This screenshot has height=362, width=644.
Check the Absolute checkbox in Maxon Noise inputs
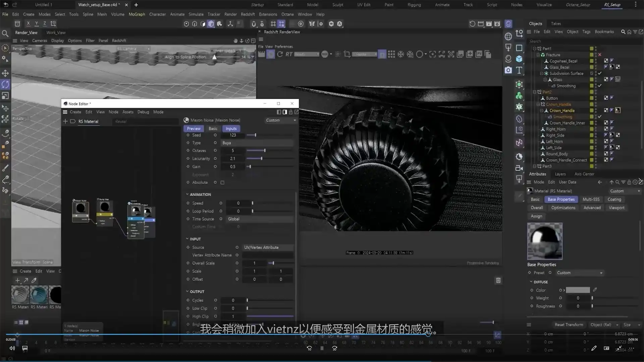pos(222,182)
